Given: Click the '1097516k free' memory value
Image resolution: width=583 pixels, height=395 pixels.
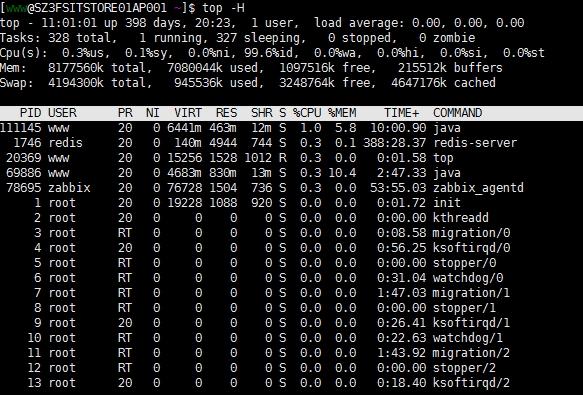Looking at the screenshot, I should point(324,68).
